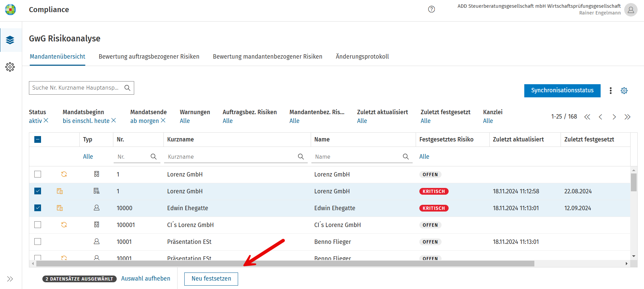This screenshot has width=644, height=289.
Task: Click search magnifier in main search box
Action: tap(127, 88)
